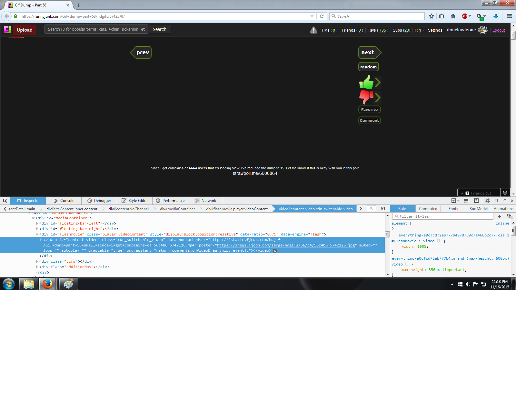Open the Computed styles tab
This screenshot has height=420, width=516.
(428, 209)
